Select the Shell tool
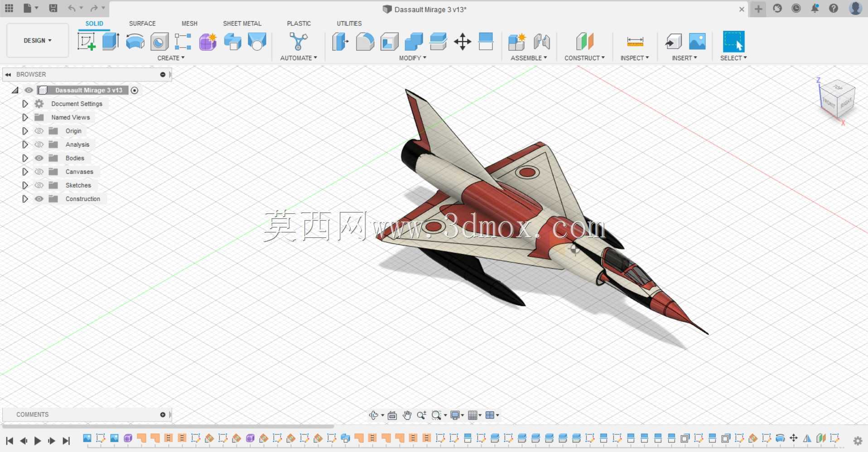Viewport: 868px width, 452px height. tap(389, 42)
